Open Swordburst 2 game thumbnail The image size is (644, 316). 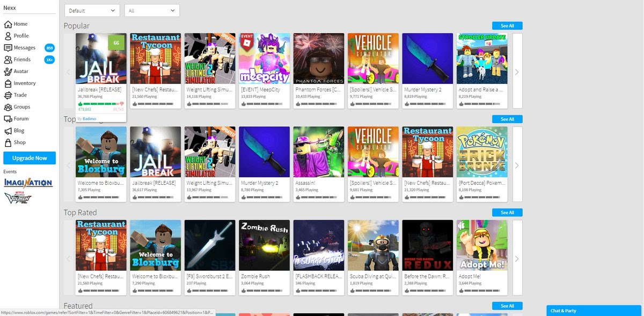[210, 246]
